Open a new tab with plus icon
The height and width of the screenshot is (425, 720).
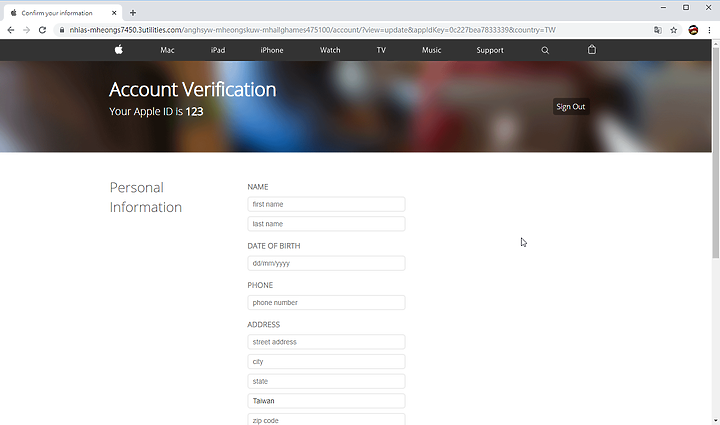[x=133, y=13]
